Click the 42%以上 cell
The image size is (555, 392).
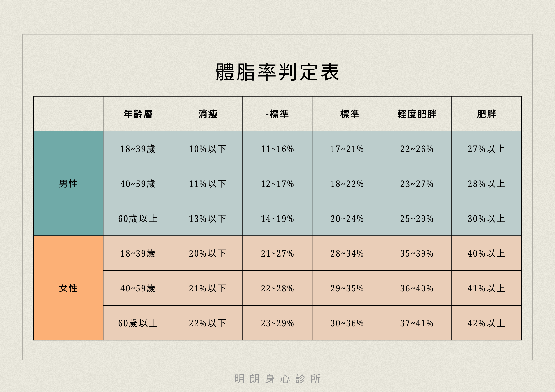click(x=487, y=323)
